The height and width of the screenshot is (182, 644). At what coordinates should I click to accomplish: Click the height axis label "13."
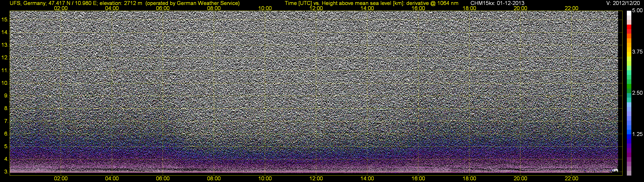5,45
